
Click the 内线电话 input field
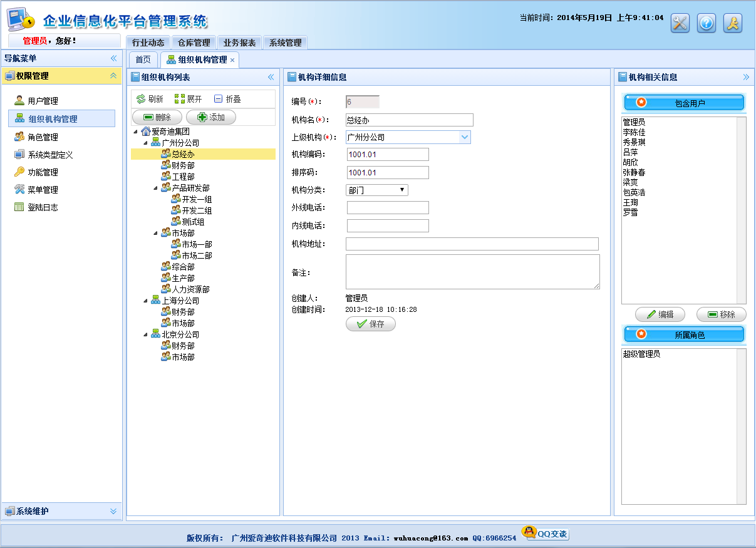click(388, 225)
